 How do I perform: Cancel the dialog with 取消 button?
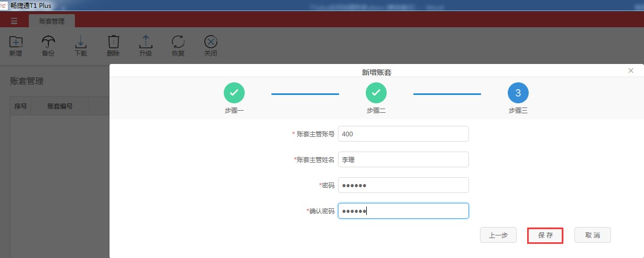593,235
